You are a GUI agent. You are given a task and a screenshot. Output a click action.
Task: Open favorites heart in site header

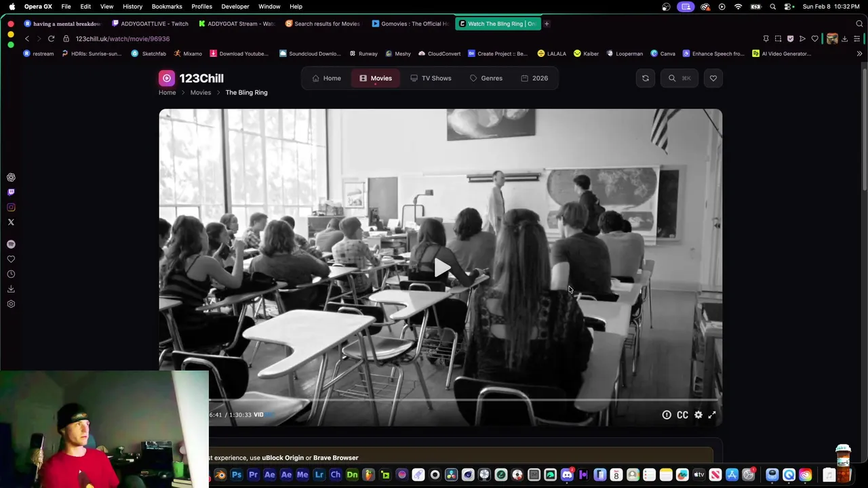coord(713,78)
